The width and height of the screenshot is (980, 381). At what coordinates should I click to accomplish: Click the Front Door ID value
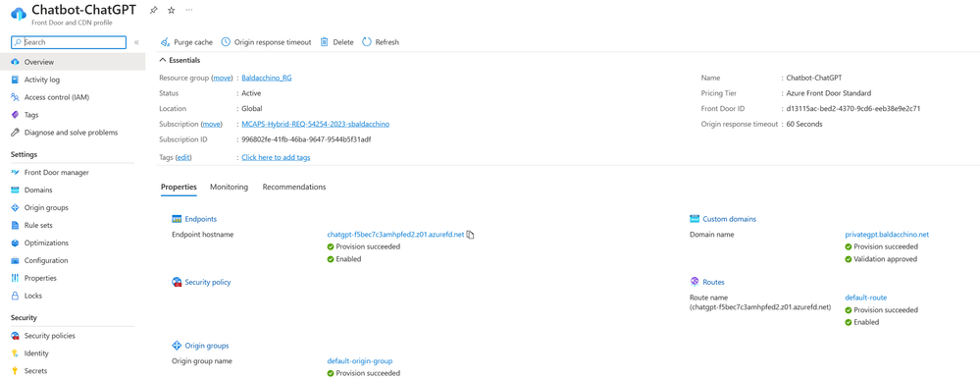click(x=853, y=109)
